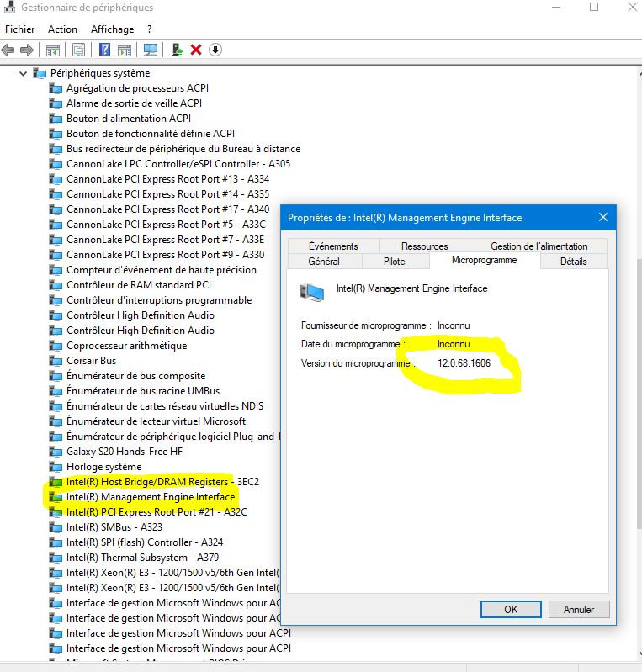Select CannonLake PCI Express Root Port #13

pyautogui.click(x=167, y=179)
